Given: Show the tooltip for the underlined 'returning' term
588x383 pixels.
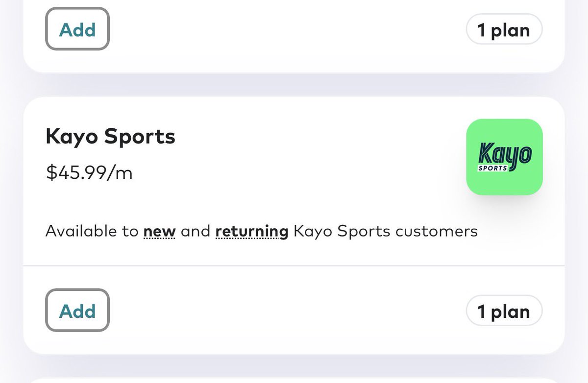Looking at the screenshot, I should (252, 231).
